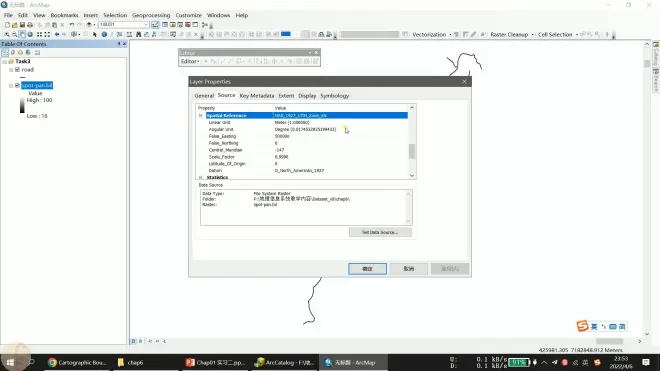
Task: Pick the Measure ruler tool
Action: pos(129,35)
